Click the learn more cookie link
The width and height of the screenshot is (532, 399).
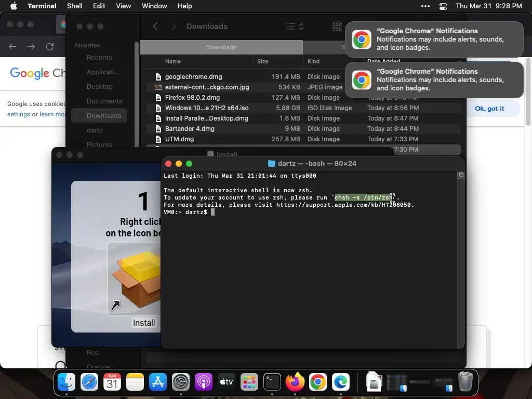click(52, 114)
